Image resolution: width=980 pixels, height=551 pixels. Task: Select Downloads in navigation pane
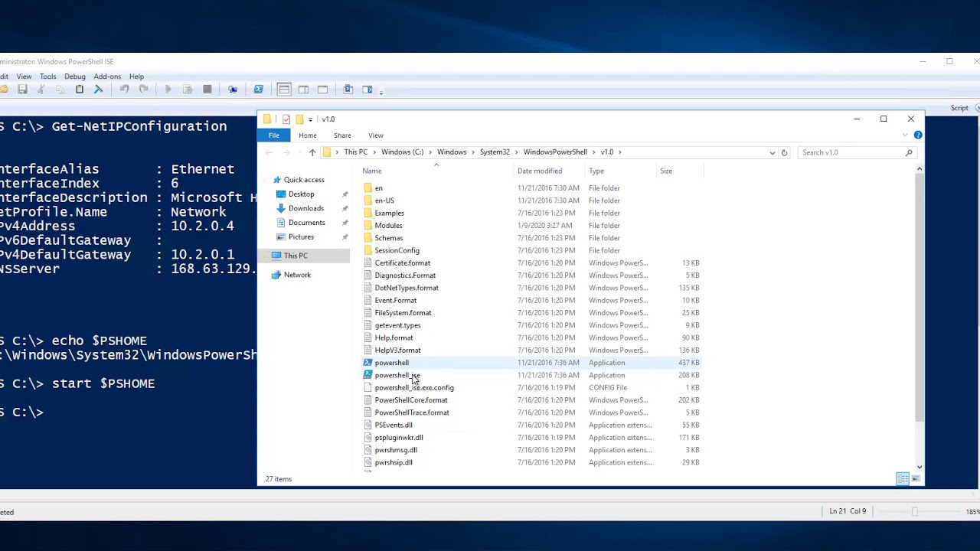(x=305, y=208)
